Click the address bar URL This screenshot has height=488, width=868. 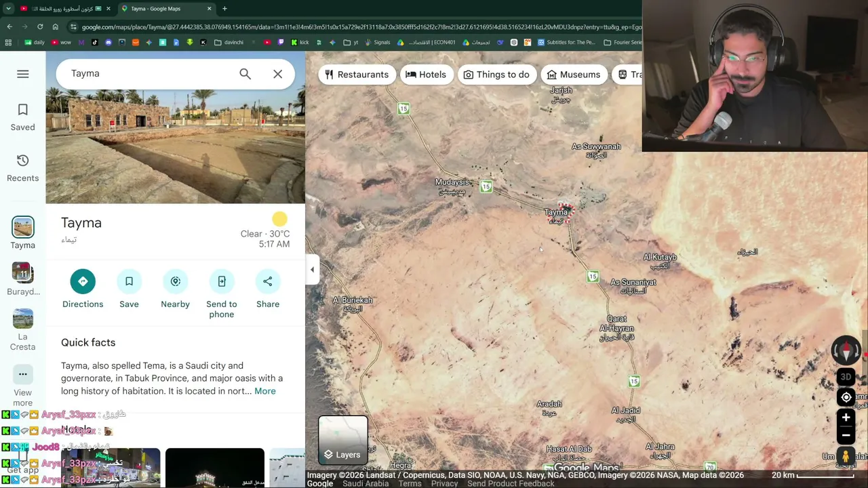tap(361, 27)
